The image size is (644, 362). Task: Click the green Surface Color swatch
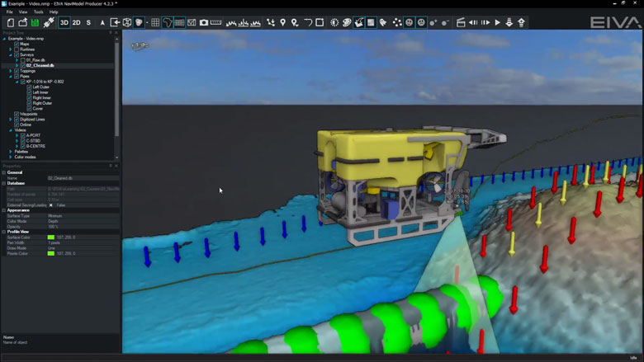pos(51,237)
